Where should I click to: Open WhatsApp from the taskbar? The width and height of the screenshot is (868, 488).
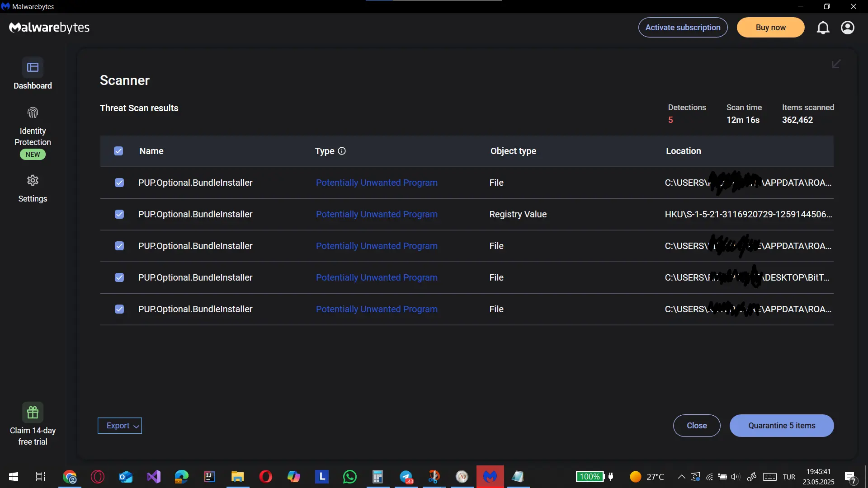pyautogui.click(x=350, y=477)
